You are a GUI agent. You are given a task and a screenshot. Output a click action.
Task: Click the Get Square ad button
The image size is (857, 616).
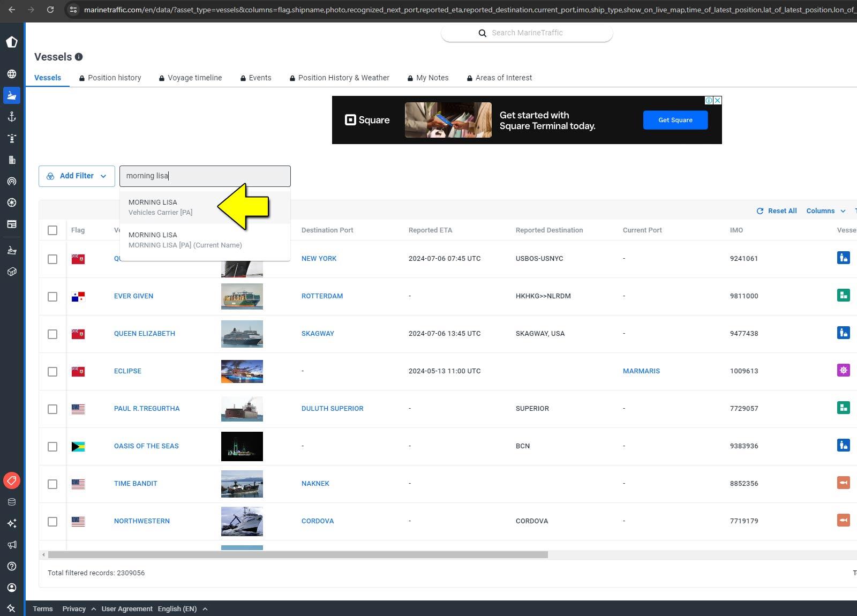675,120
